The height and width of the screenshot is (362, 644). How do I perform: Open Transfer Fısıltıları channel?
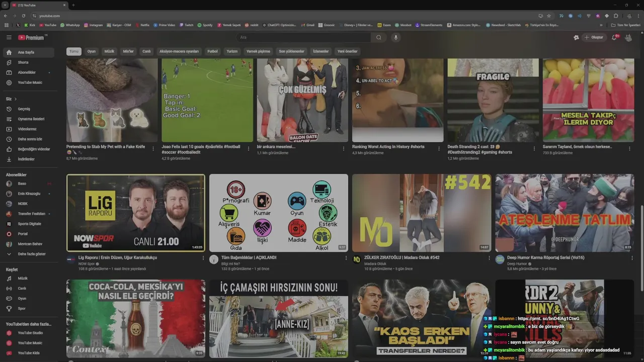pos(29,214)
